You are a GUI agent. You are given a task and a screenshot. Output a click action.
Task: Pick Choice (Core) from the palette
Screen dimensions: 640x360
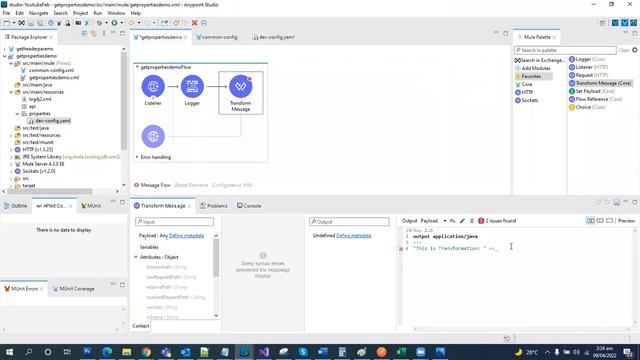[587, 107]
